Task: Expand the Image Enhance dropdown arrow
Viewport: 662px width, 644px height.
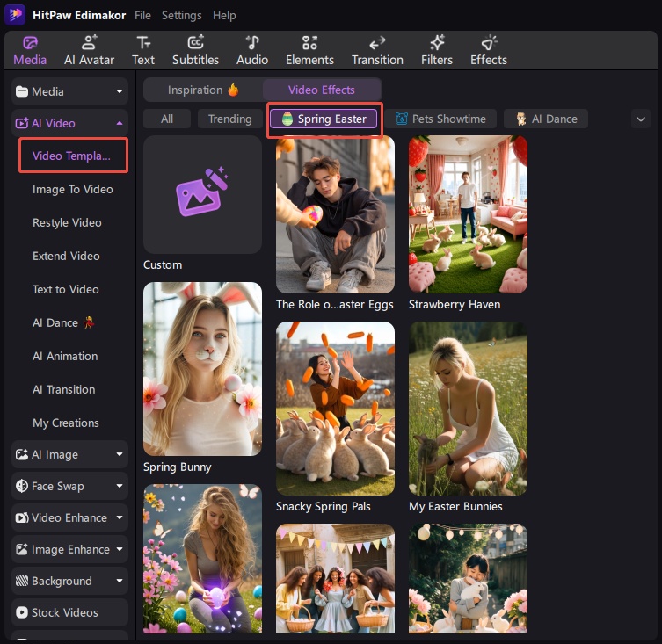Action: pos(120,549)
